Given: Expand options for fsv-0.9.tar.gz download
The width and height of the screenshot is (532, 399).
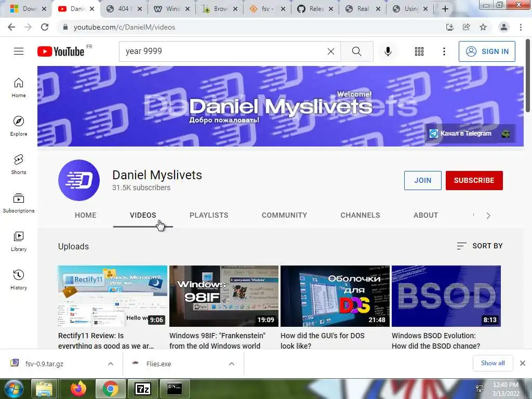Looking at the screenshot, I should tap(111, 364).
